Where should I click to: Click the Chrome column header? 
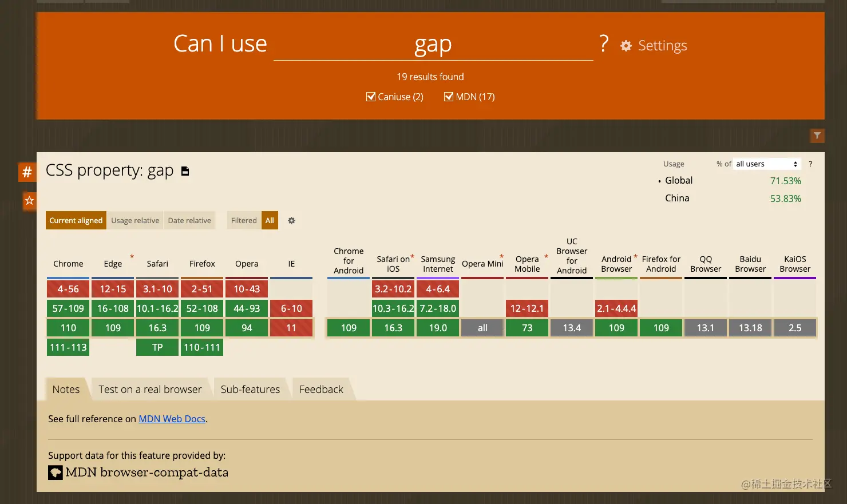[68, 264]
